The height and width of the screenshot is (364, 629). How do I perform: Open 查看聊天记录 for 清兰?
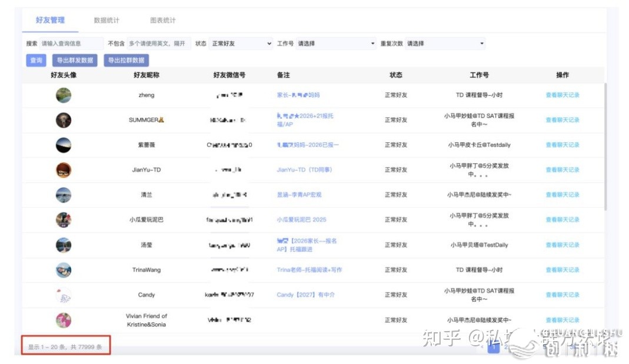click(562, 195)
